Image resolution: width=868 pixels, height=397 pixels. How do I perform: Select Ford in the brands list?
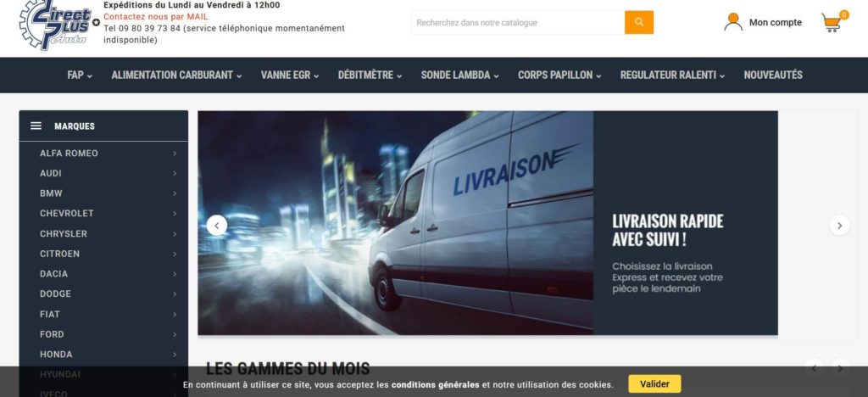(x=52, y=334)
